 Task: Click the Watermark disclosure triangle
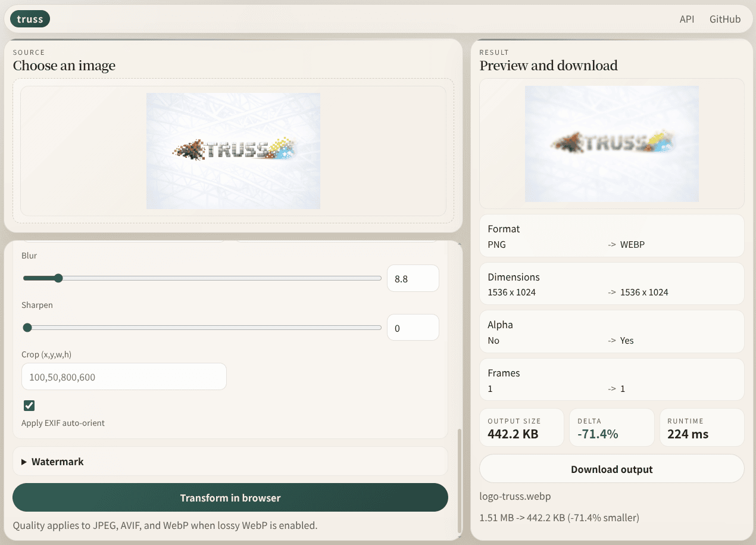(x=24, y=462)
